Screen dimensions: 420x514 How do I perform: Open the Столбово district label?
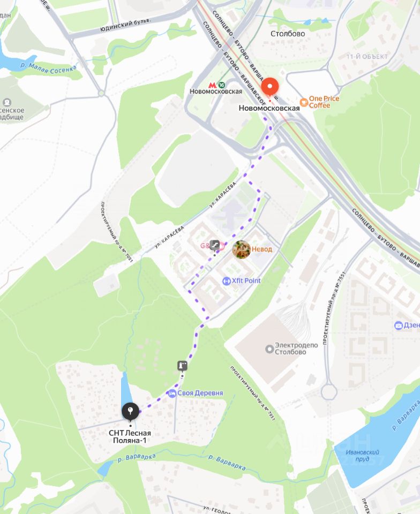pos(288,34)
